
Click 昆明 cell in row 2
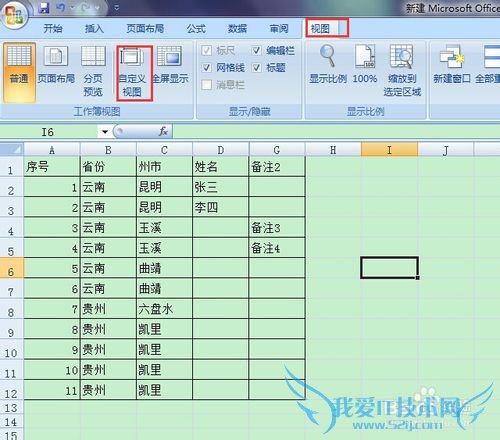point(164,187)
